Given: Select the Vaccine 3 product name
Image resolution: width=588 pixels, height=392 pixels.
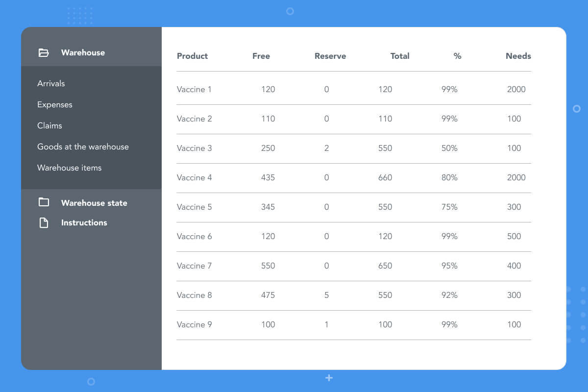Looking at the screenshot, I should click(195, 148).
